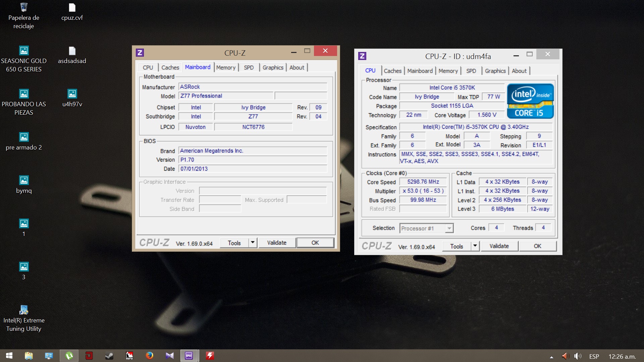
Task: Click the Bus Speed 99.98 MHz value
Action: tap(423, 200)
